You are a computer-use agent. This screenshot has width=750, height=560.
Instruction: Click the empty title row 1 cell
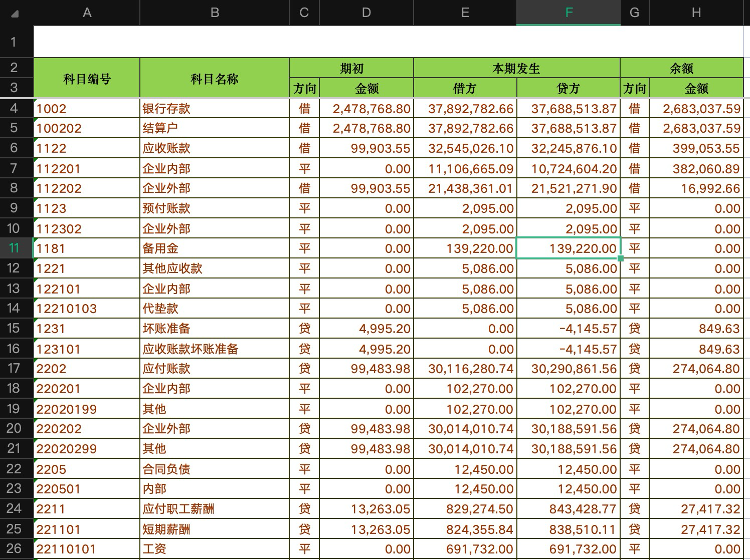coord(389,42)
